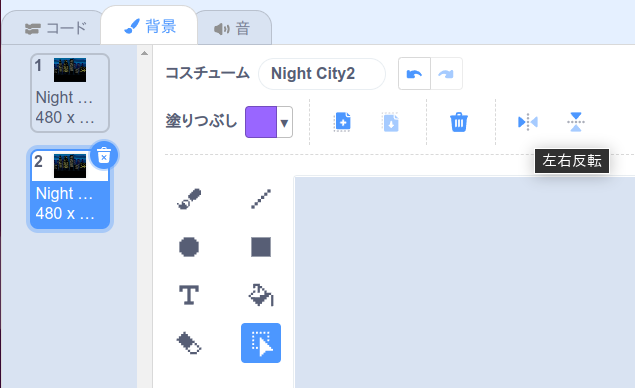The image size is (635, 388).
Task: Delete selection with the trash icon
Action: pos(459,122)
